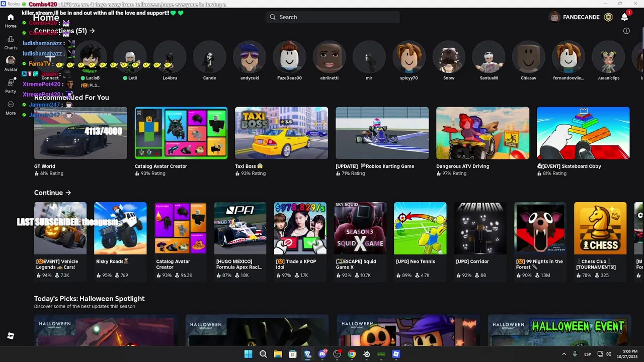The height and width of the screenshot is (362, 644).
Task: Open recommended Catalog Avatar Creator card
Action: [x=181, y=141]
